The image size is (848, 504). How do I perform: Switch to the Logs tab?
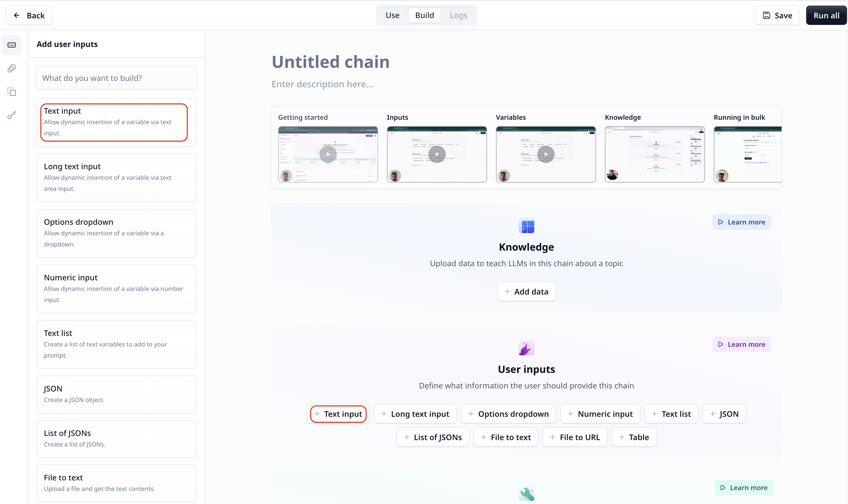(458, 15)
